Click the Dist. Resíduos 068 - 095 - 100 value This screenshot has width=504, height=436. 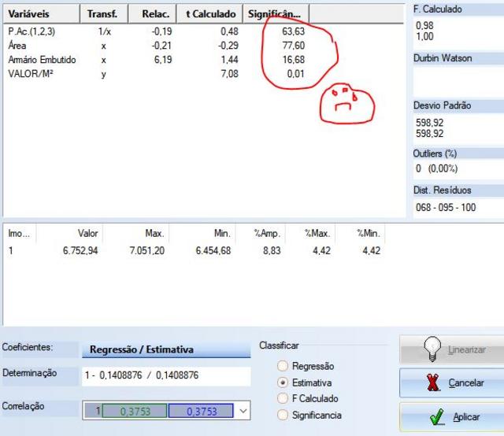pos(446,207)
